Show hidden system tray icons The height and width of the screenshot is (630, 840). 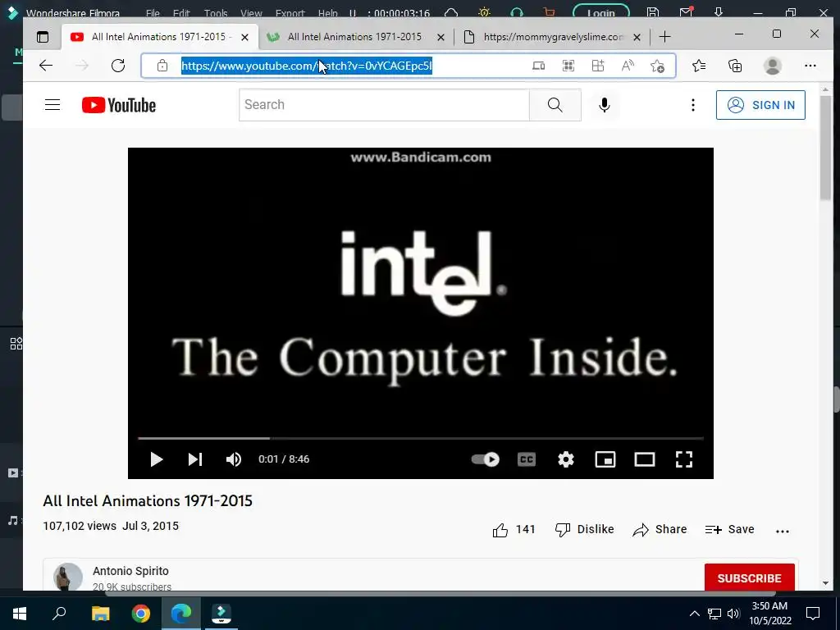[x=694, y=614]
